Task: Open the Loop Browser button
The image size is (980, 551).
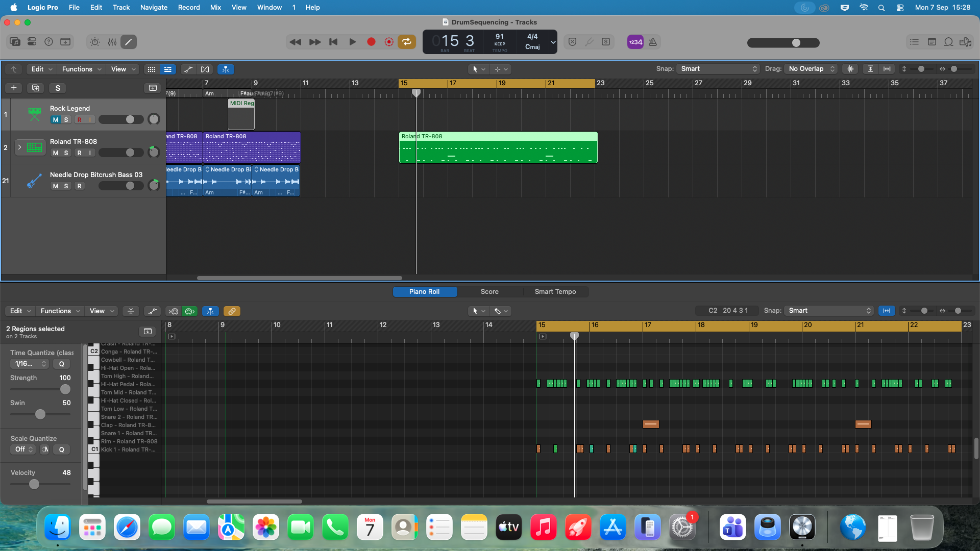Action: coord(948,42)
